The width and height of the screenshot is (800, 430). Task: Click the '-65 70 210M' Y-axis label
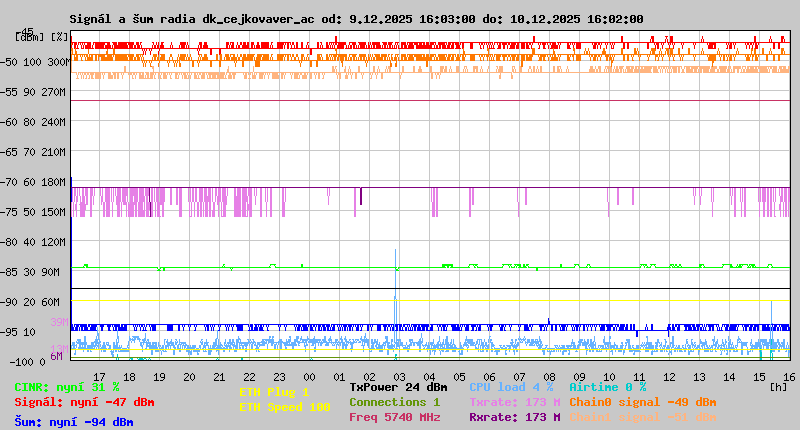(34, 152)
